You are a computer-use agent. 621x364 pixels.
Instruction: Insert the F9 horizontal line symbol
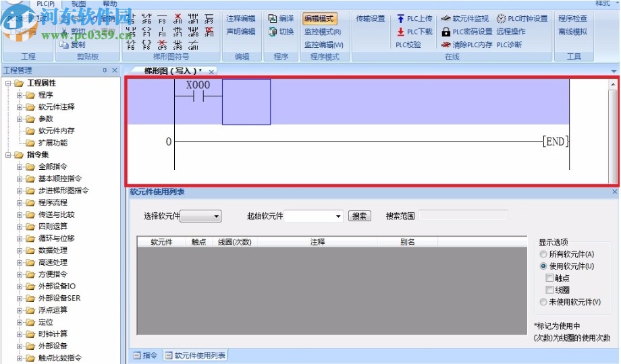(x=163, y=19)
